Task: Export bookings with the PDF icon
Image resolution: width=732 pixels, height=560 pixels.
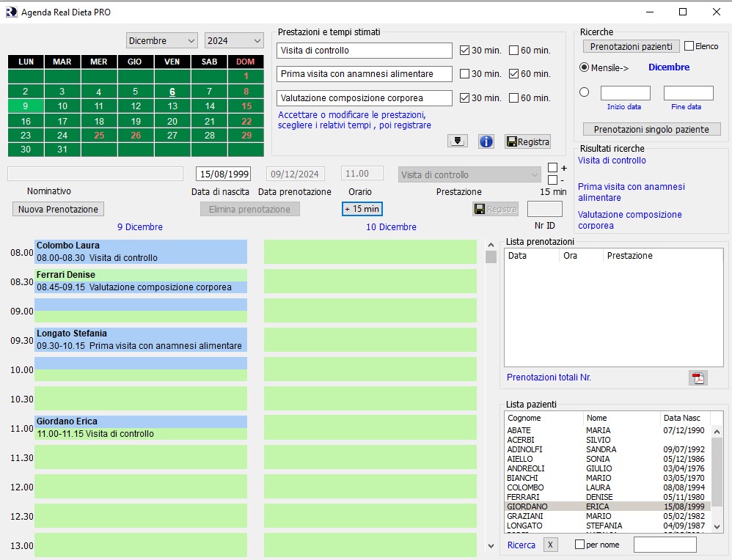Action: point(698,377)
